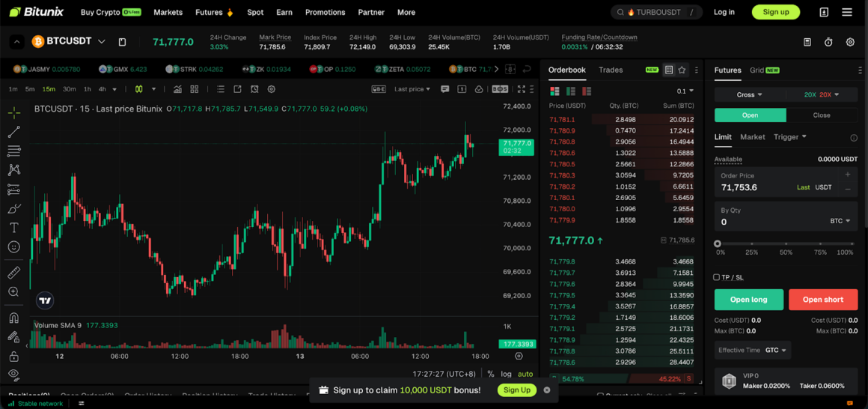This screenshot has height=409, width=868.
Task: Open the GTC effective time dropdown
Action: click(775, 351)
